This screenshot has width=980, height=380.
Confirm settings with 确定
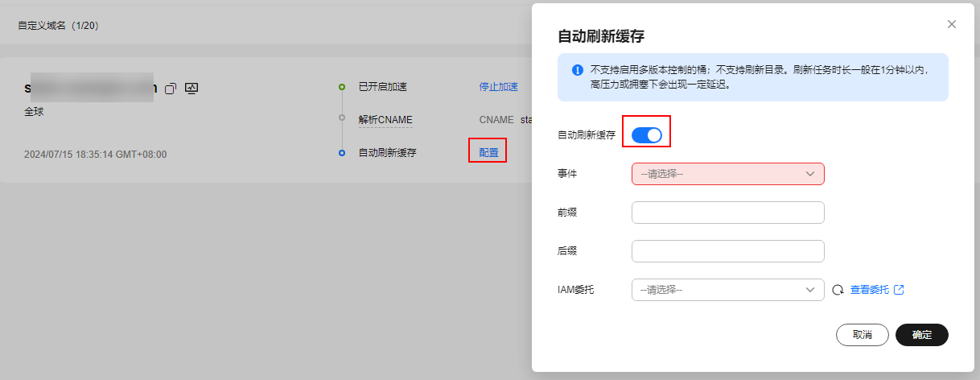922,335
